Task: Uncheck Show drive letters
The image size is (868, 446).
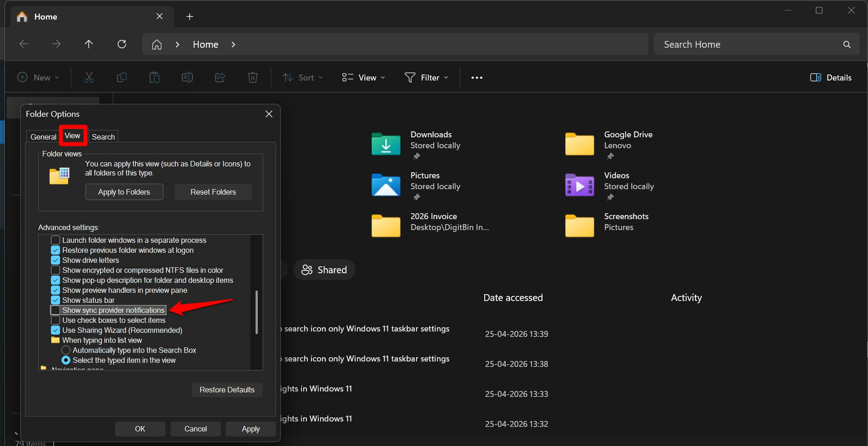Action: 55,260
